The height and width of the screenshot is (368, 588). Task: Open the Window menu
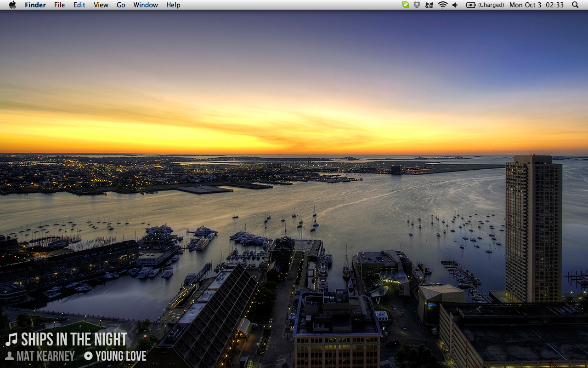145,5
